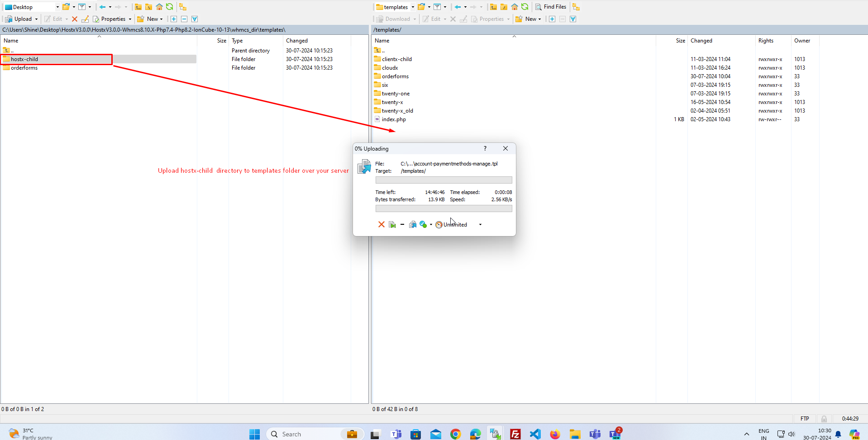Click local panel parent directory icon
The image size is (868, 440).
pos(138,7)
